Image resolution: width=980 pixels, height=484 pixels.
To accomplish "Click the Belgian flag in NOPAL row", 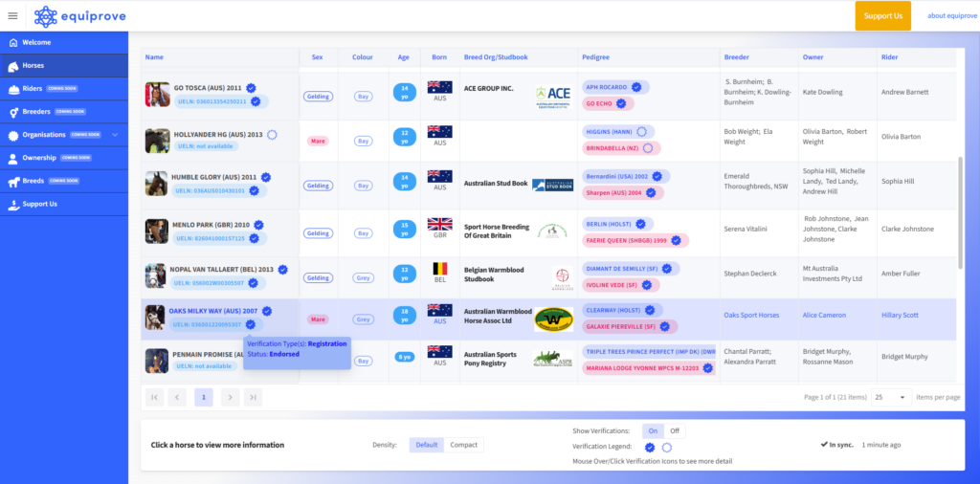I will (440, 269).
